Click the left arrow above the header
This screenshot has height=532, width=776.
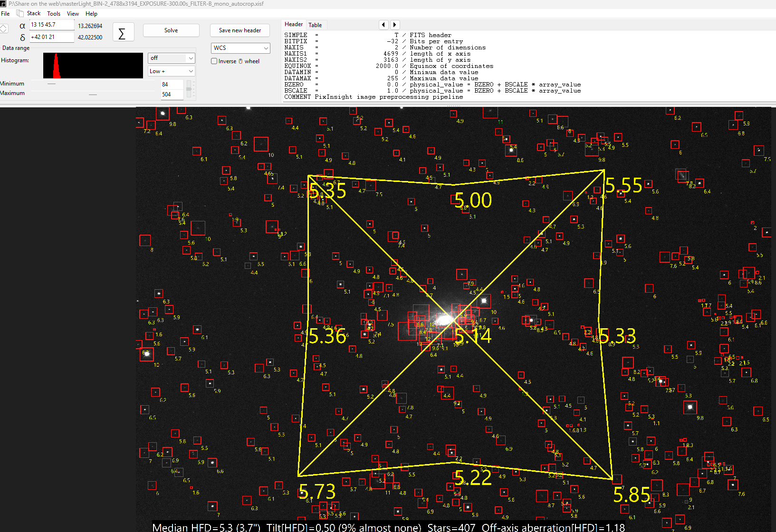click(383, 25)
